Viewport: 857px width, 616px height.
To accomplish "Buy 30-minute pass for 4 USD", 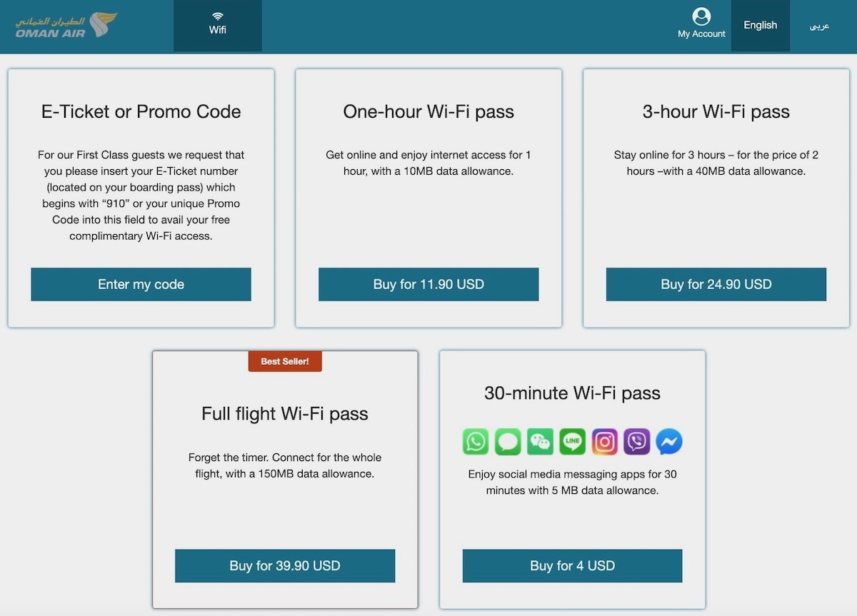I will pos(572,566).
